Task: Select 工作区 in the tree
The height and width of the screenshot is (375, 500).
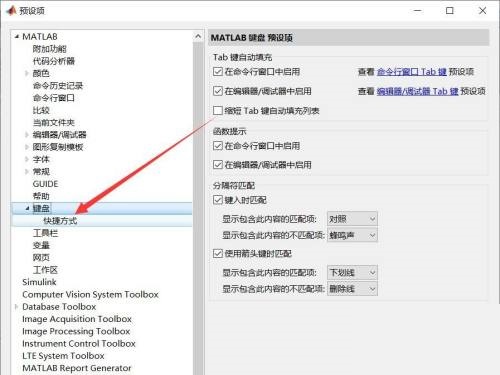Action: pos(45,270)
